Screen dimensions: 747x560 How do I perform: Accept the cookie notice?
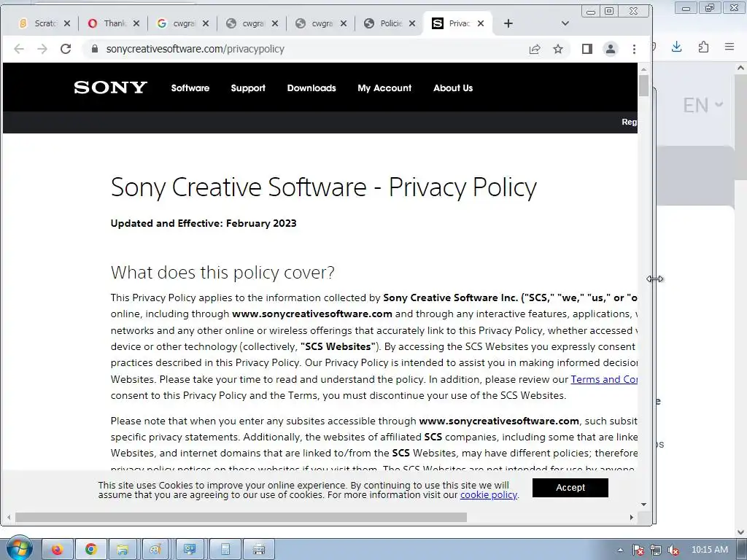coord(570,488)
